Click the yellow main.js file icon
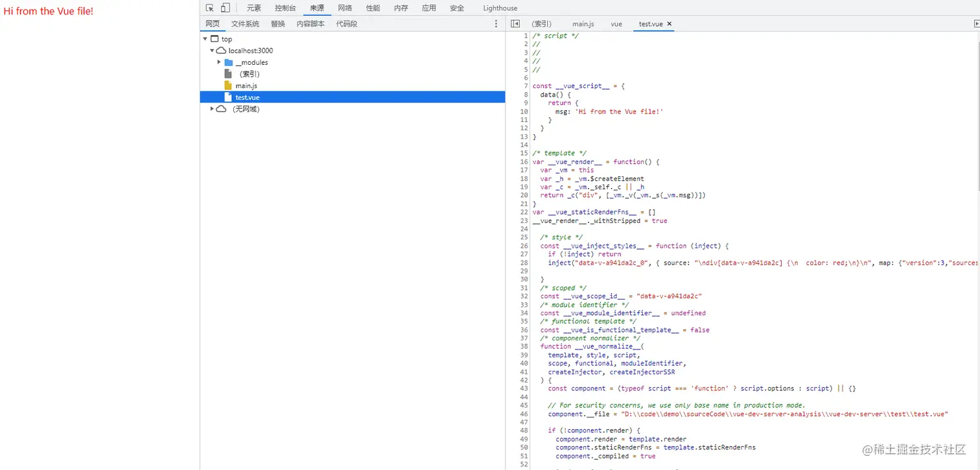 click(x=228, y=86)
